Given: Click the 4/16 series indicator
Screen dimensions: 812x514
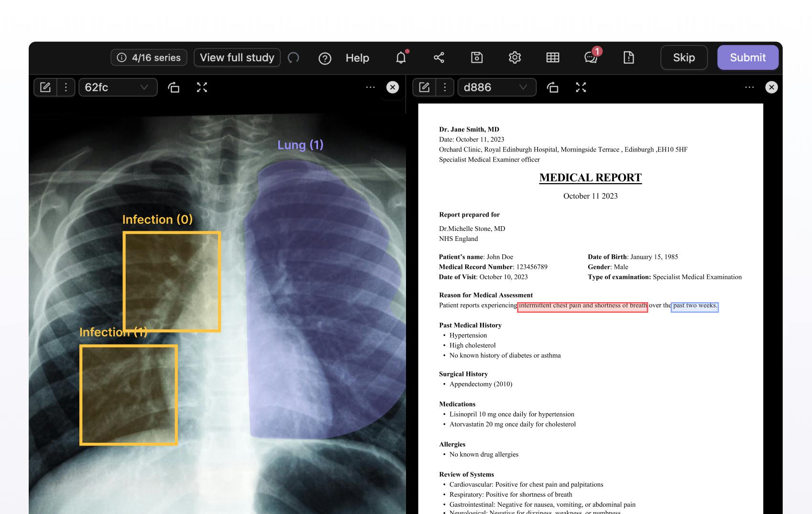Looking at the screenshot, I should [148, 57].
